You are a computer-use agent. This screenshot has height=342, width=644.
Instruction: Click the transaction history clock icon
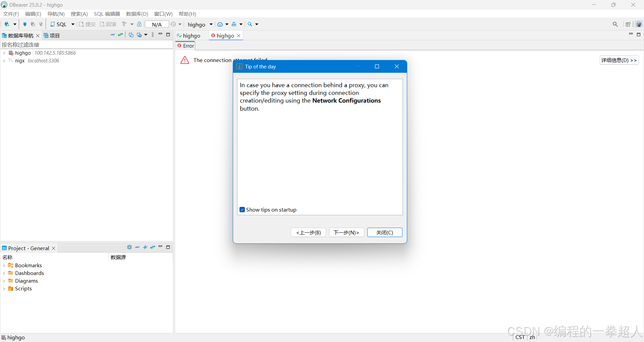(173, 24)
